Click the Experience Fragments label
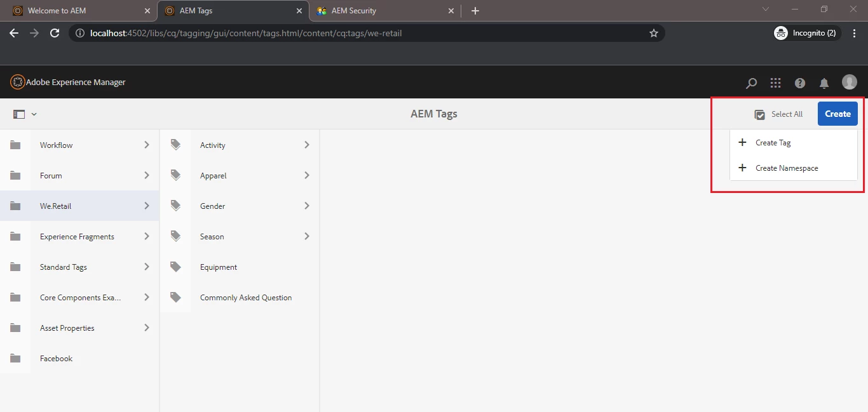Viewport: 868px width, 412px height. click(77, 237)
